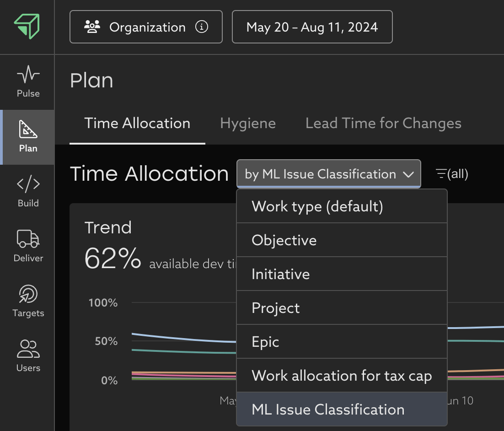Open the date range May 20 – Aug 11 picker
This screenshot has width=504, height=431.
(312, 27)
